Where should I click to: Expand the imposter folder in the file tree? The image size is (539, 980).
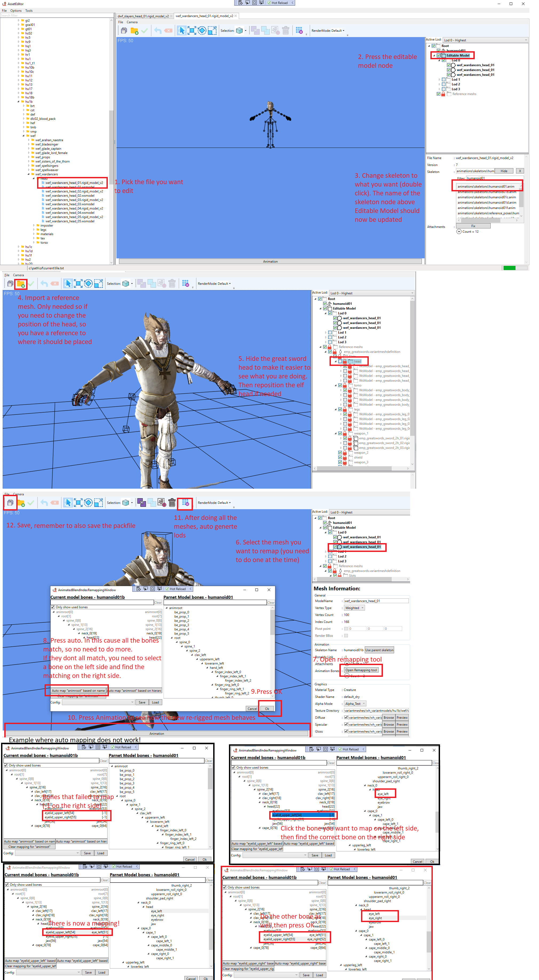coord(34,225)
